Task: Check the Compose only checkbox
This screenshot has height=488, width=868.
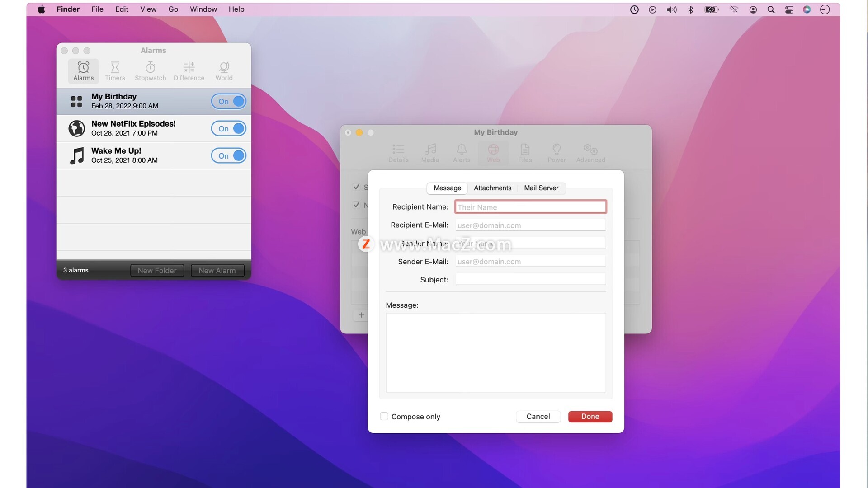Action: [x=384, y=416]
